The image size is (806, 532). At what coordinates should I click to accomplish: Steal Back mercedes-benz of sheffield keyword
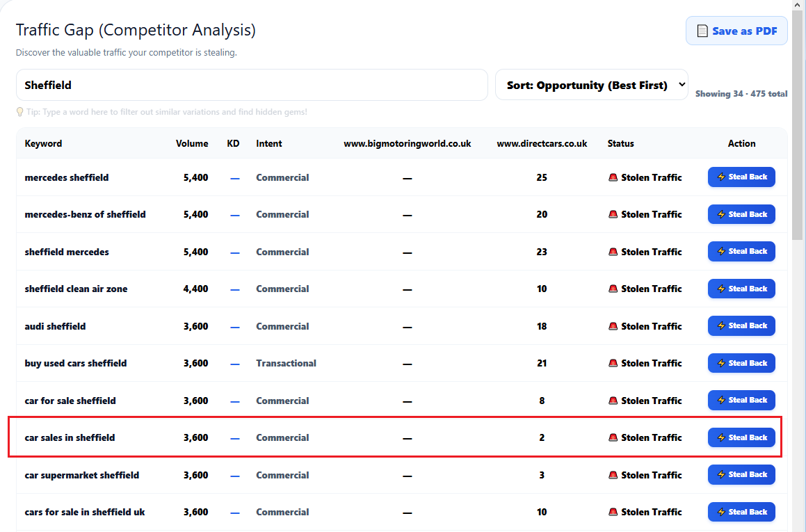pos(741,214)
